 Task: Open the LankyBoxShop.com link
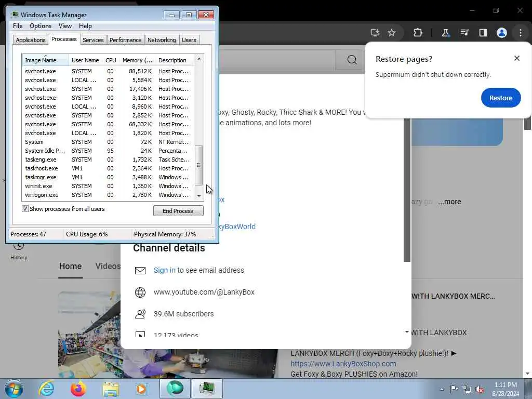coord(343,364)
